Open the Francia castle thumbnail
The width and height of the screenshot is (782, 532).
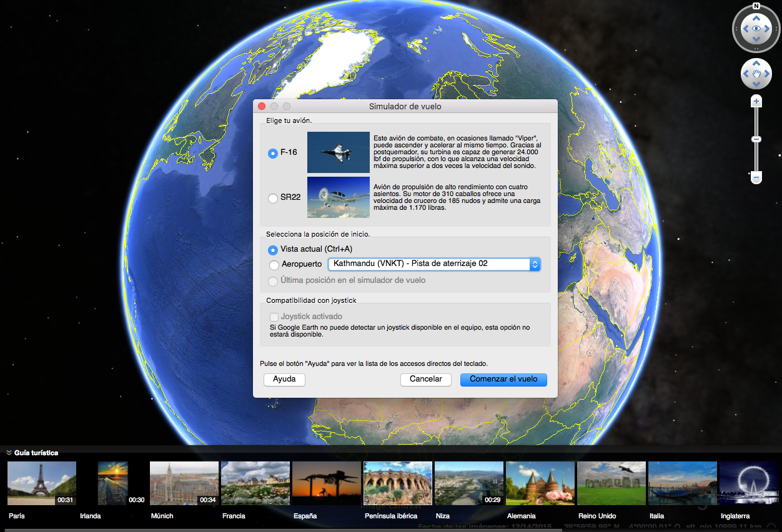[x=255, y=483]
